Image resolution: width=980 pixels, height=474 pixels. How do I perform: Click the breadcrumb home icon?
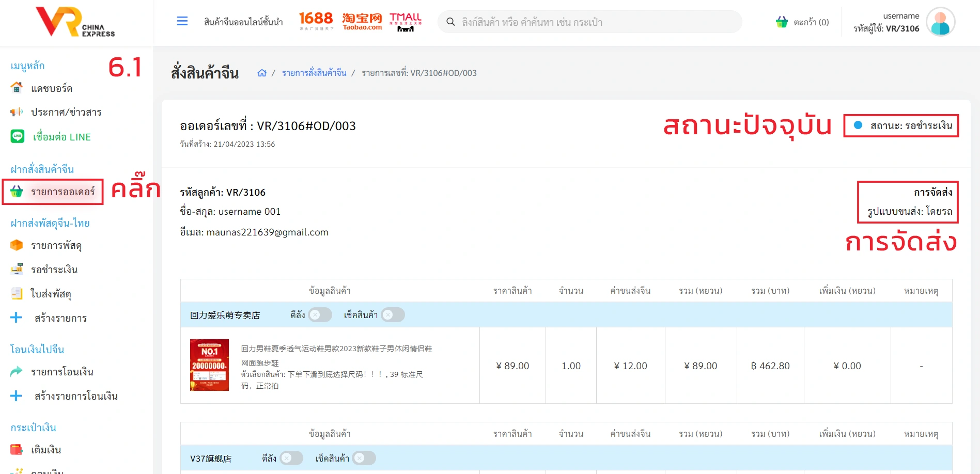coord(262,73)
